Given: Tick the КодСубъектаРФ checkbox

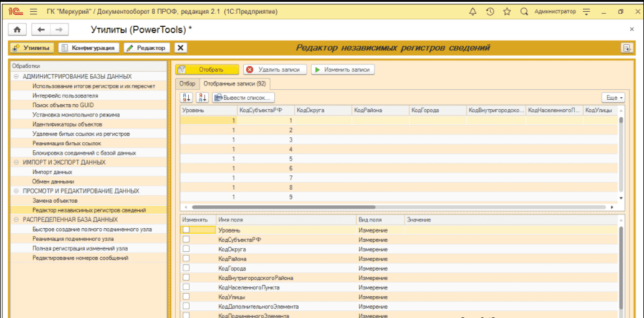Looking at the screenshot, I should pos(186,239).
